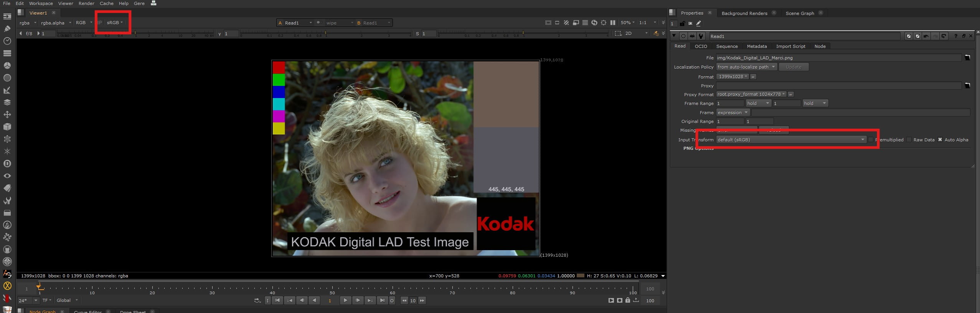Screen dimensions: 980x313
Task: Open the Workspace menu
Action: pos(41,3)
